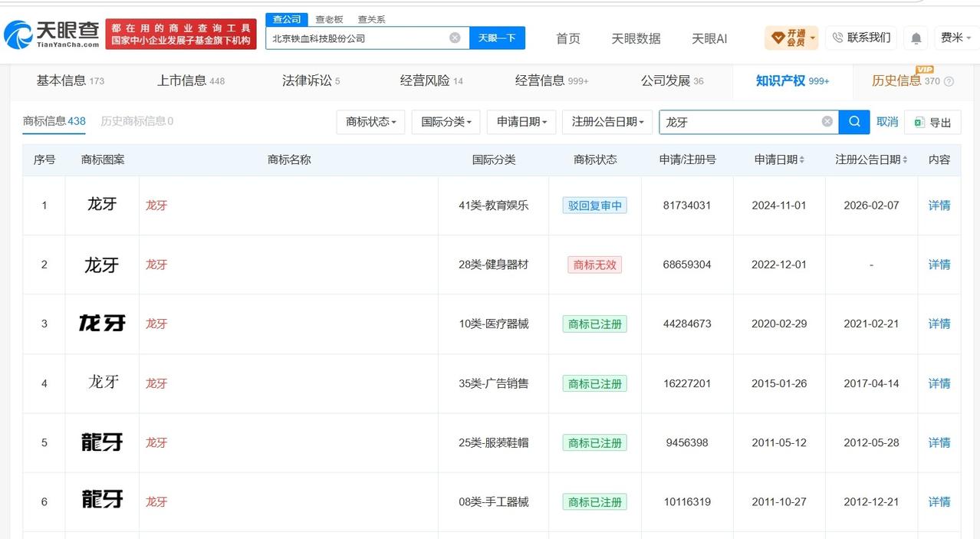
Task: Click trademark image for 10类-医疗器械 row
Action: [102, 323]
